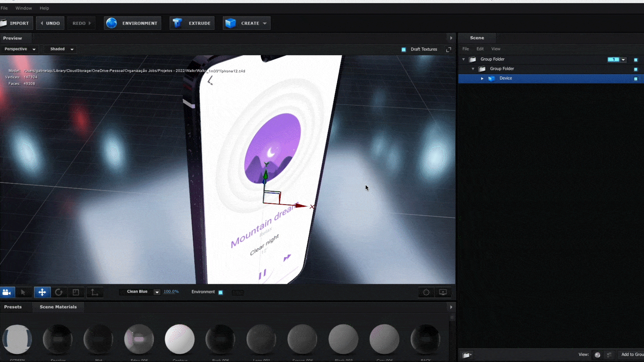Image resolution: width=644 pixels, height=362 pixels.
Task: Open the Scene panel View menu
Action: tap(496, 49)
